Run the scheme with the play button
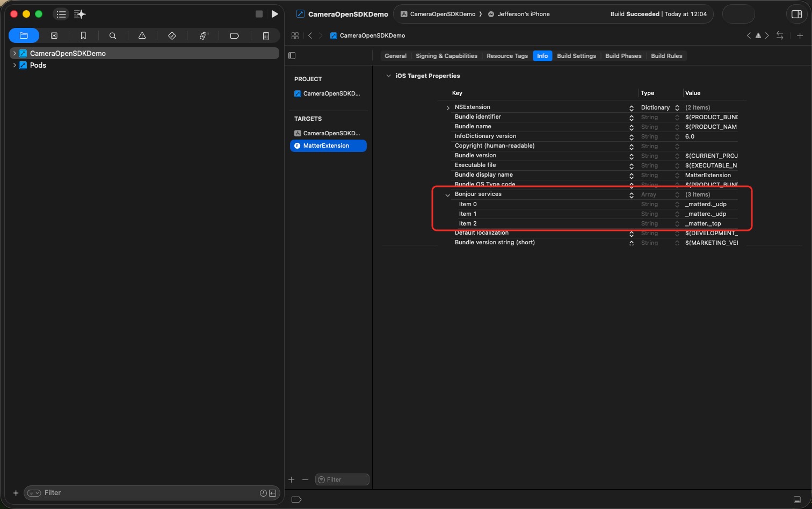The width and height of the screenshot is (812, 509). 274,14
